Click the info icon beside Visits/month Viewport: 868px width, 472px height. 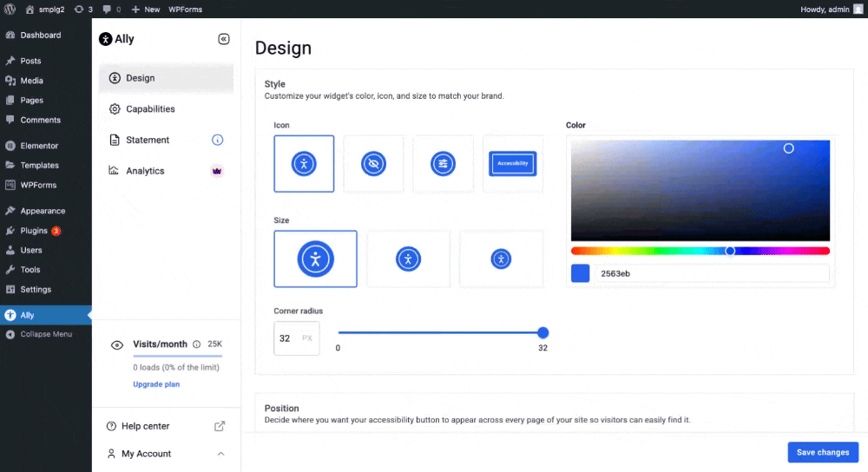click(x=196, y=344)
